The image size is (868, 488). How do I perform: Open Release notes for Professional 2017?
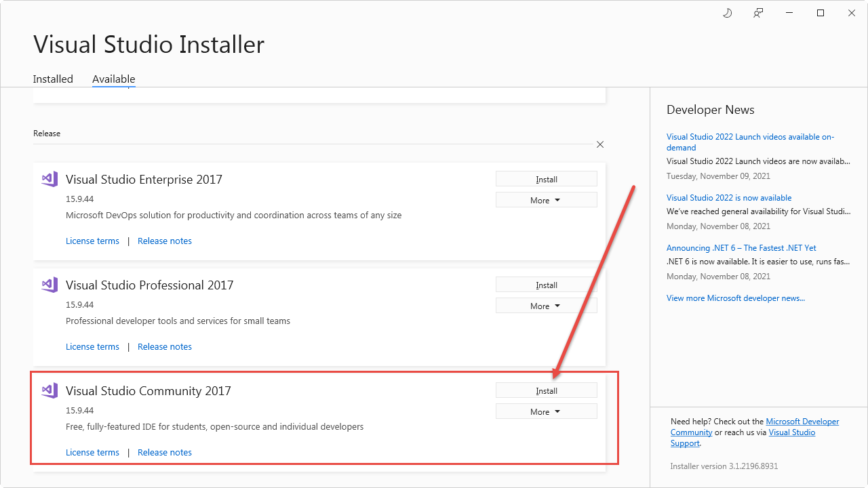[x=165, y=346]
